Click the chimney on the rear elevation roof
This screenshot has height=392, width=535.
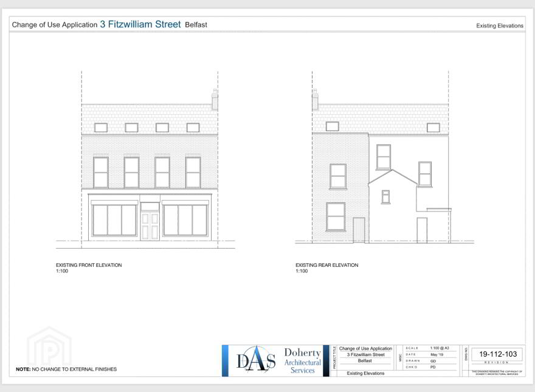click(316, 99)
